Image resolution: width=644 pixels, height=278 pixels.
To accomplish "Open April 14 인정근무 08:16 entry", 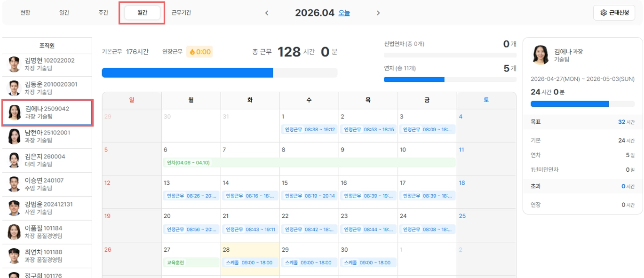I will point(250,196).
